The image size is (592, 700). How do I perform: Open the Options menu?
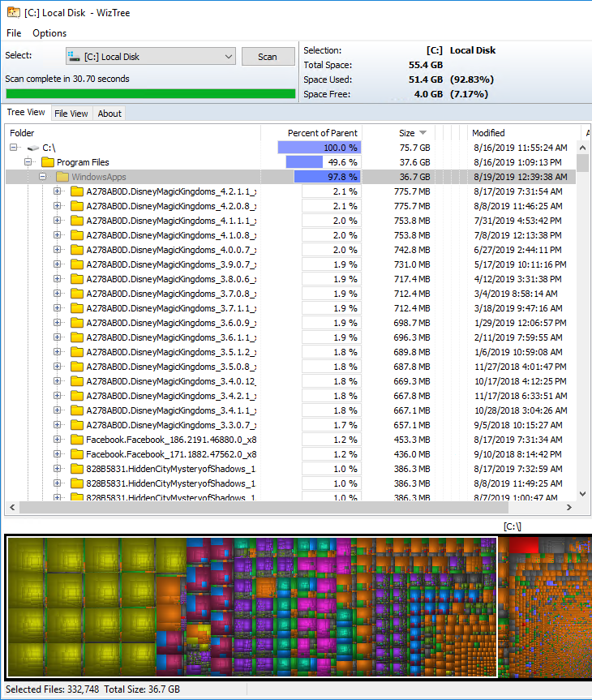click(49, 33)
